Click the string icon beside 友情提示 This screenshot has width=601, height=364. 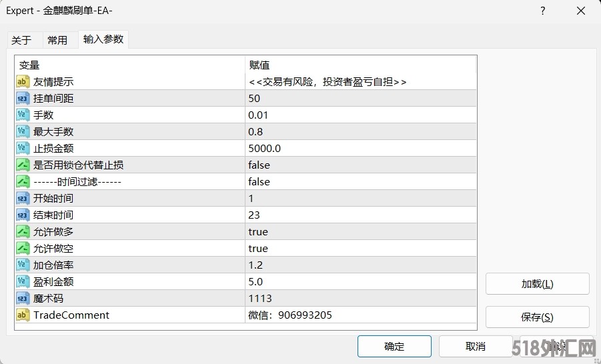click(x=23, y=82)
